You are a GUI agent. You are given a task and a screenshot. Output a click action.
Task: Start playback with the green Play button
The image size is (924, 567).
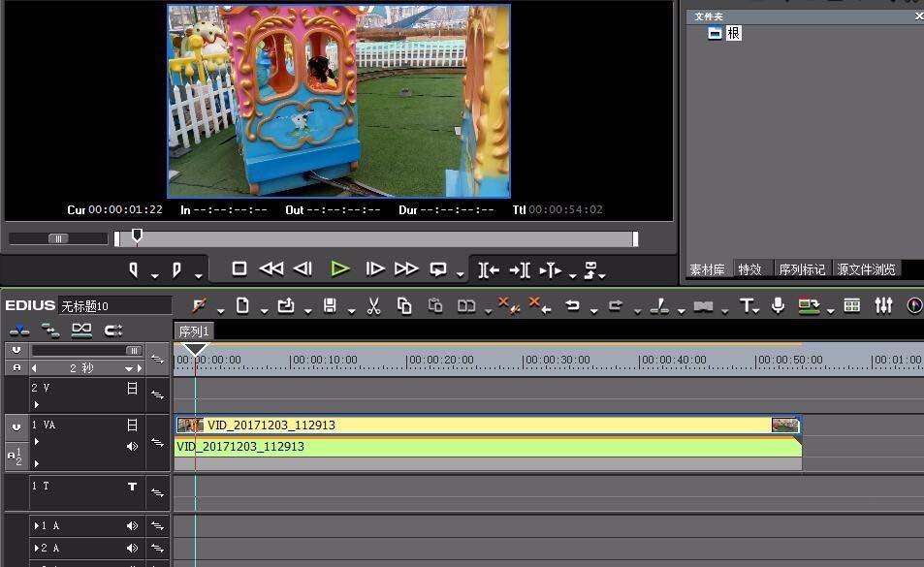pos(340,268)
